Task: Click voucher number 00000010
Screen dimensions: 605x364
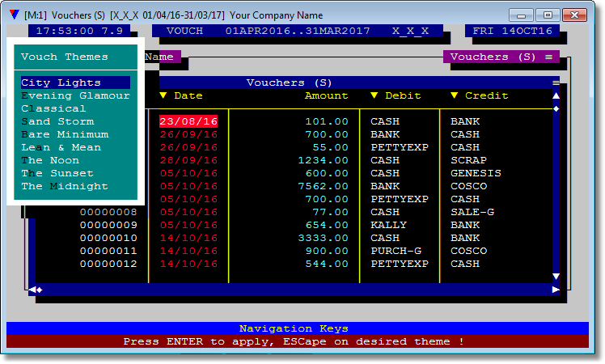Action: [108, 238]
